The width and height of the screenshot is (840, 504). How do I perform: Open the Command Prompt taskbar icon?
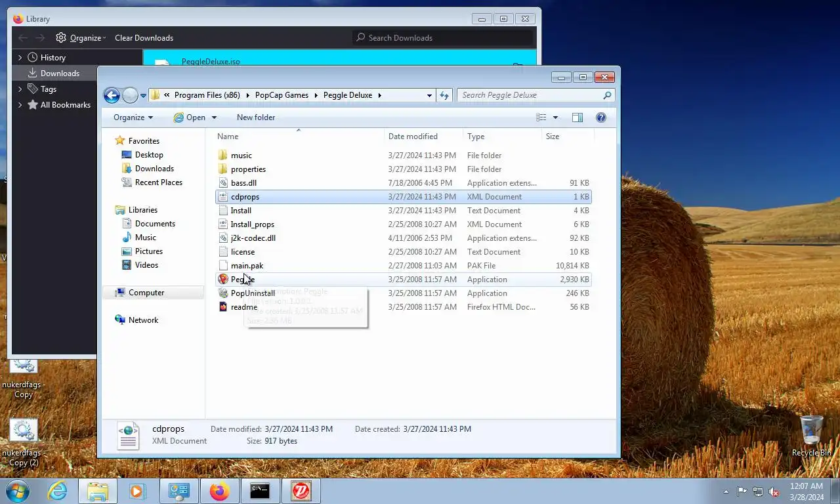coord(260,491)
